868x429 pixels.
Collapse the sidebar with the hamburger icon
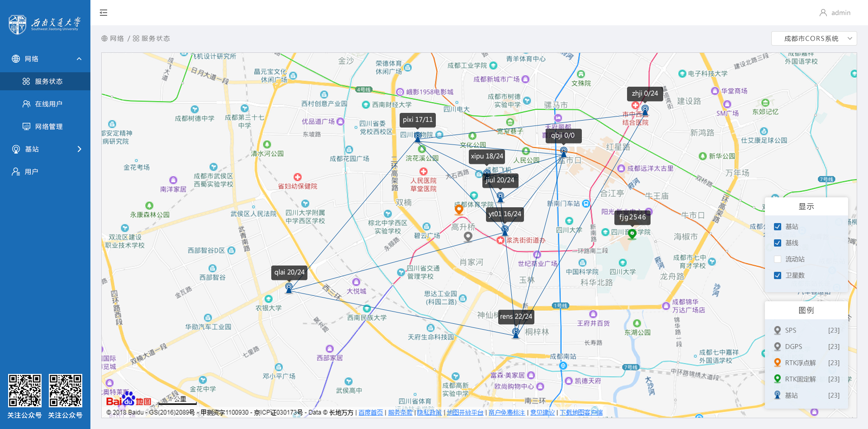click(104, 13)
